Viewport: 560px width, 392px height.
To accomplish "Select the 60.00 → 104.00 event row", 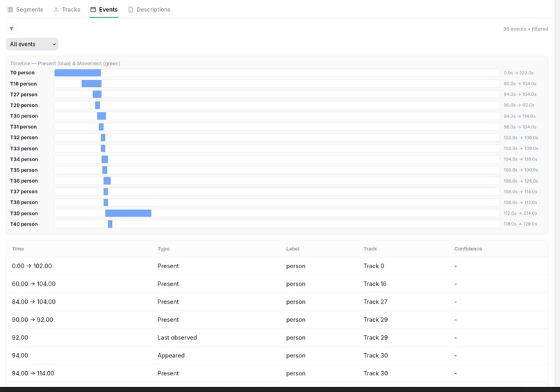I will tap(277, 284).
